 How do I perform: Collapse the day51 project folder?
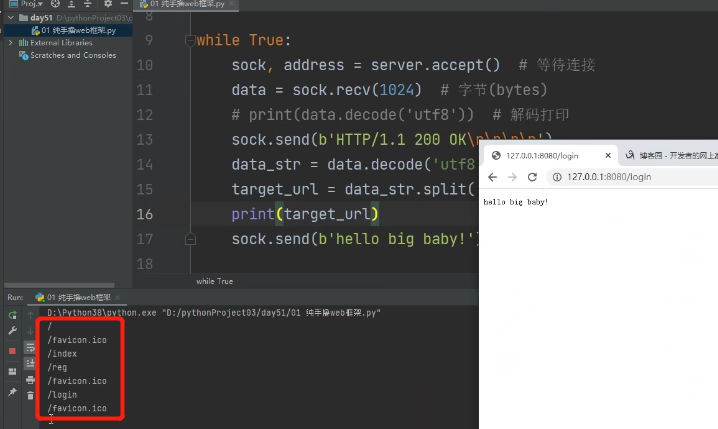tap(11, 18)
